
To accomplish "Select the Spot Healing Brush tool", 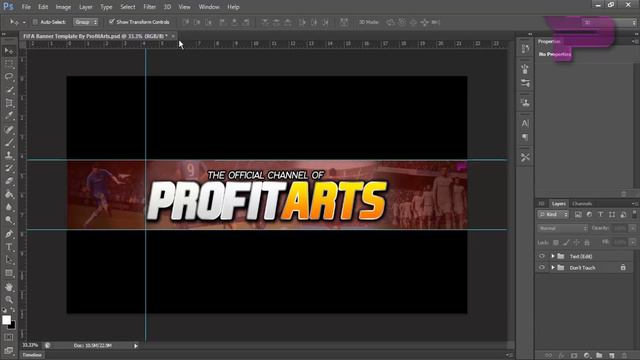I will [9, 129].
